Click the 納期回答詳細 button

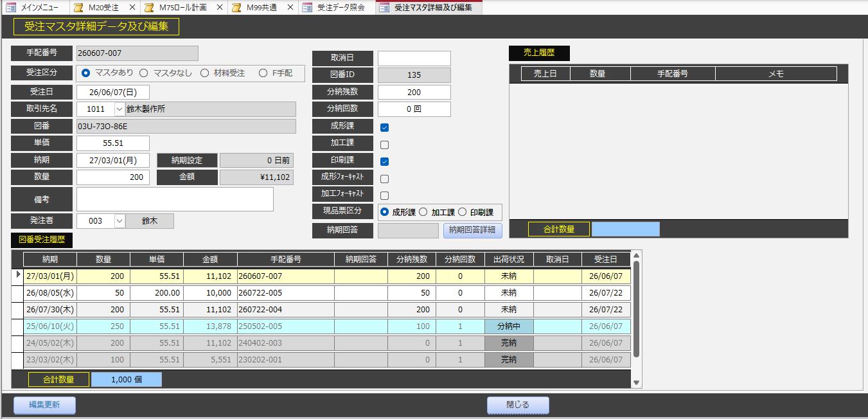(x=473, y=230)
